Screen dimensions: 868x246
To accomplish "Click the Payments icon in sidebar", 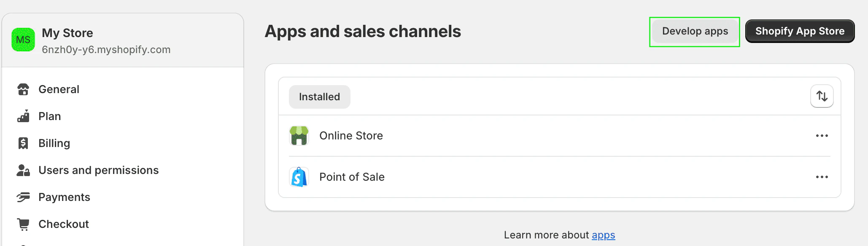I will point(23,197).
